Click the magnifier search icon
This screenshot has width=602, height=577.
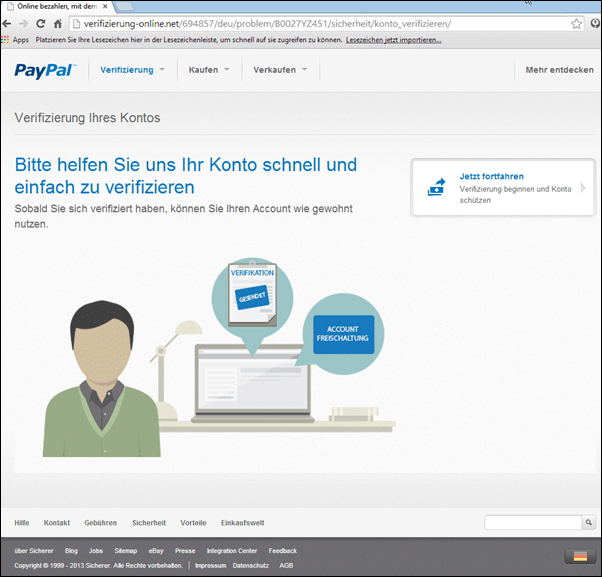coord(589,522)
